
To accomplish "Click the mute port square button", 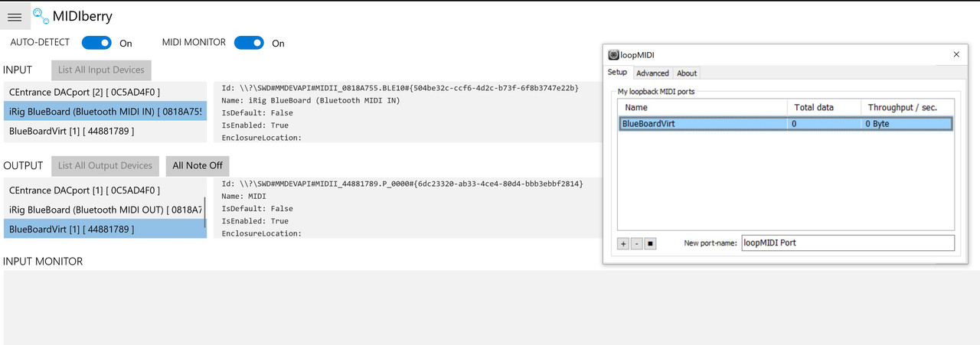I will [x=651, y=243].
